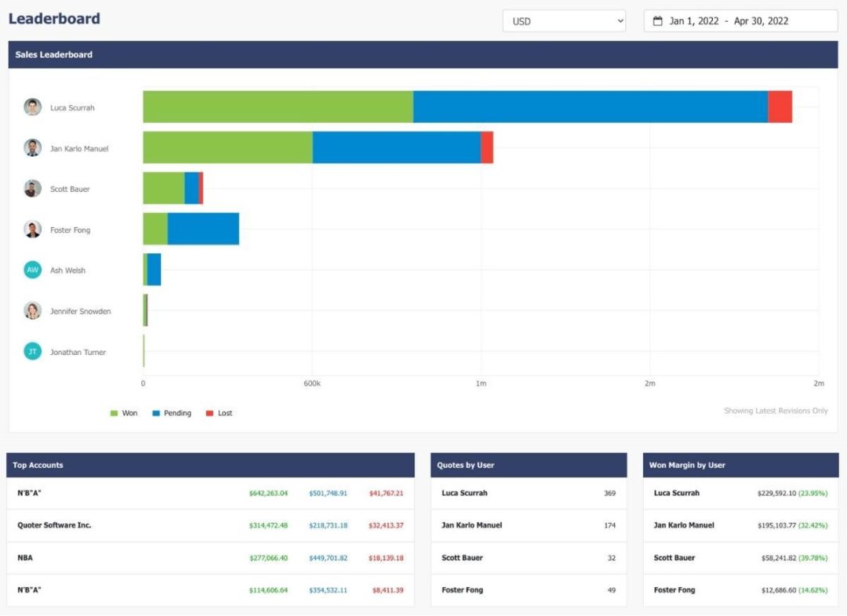Click the Leaderboard page title
This screenshot has height=616, width=847.
tap(55, 18)
